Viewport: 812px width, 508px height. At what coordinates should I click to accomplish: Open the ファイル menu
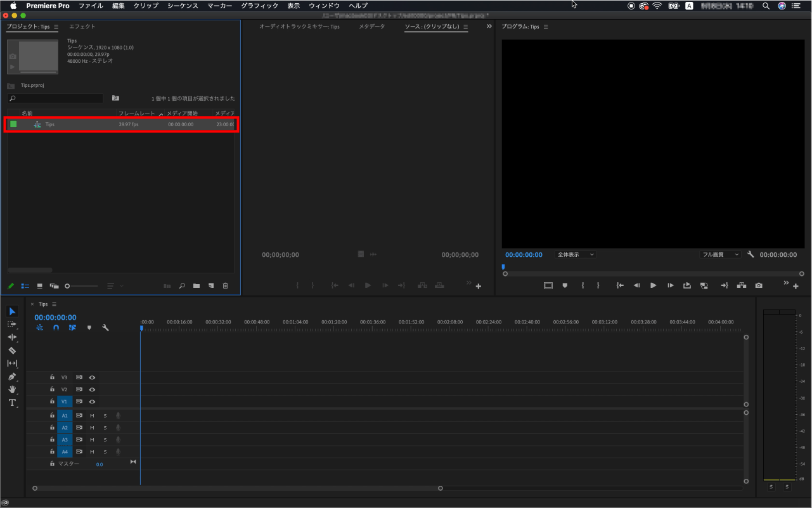pyautogui.click(x=91, y=6)
